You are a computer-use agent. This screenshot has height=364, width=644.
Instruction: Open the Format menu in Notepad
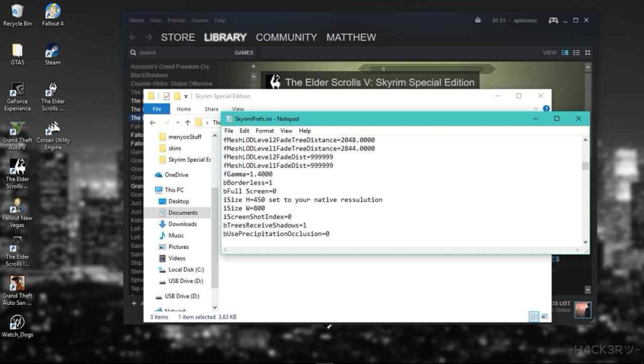click(264, 130)
